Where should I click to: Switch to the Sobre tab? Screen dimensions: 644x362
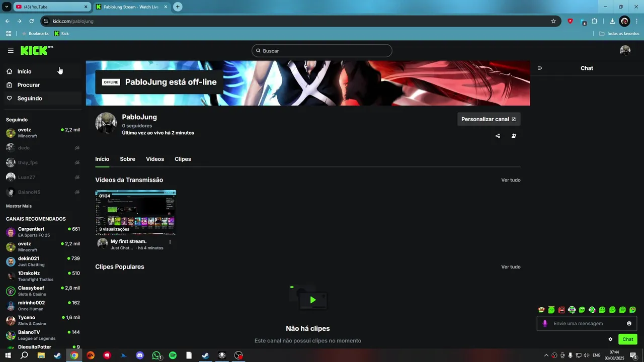(x=127, y=159)
